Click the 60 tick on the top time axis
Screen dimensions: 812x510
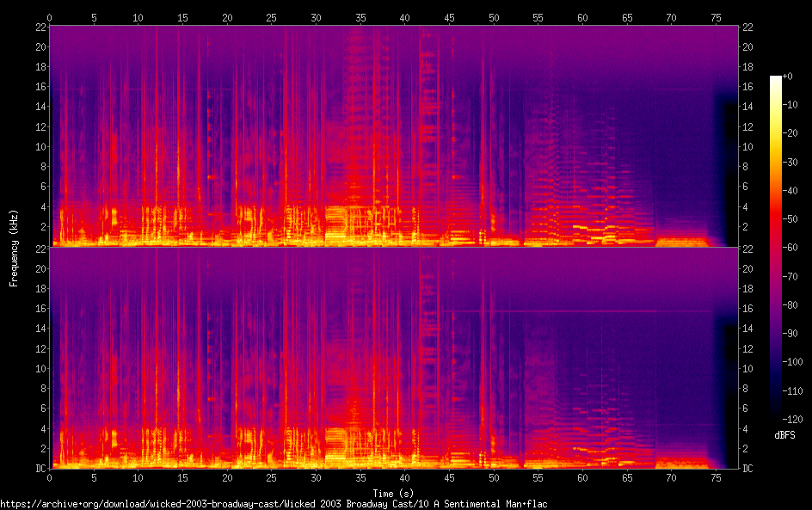582,17
